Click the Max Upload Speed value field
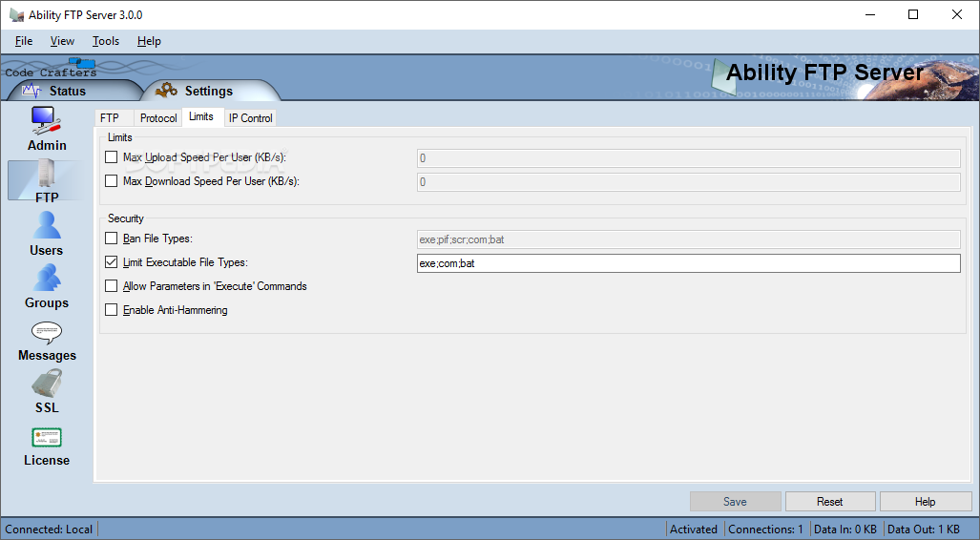This screenshot has width=980, height=540. pos(689,158)
